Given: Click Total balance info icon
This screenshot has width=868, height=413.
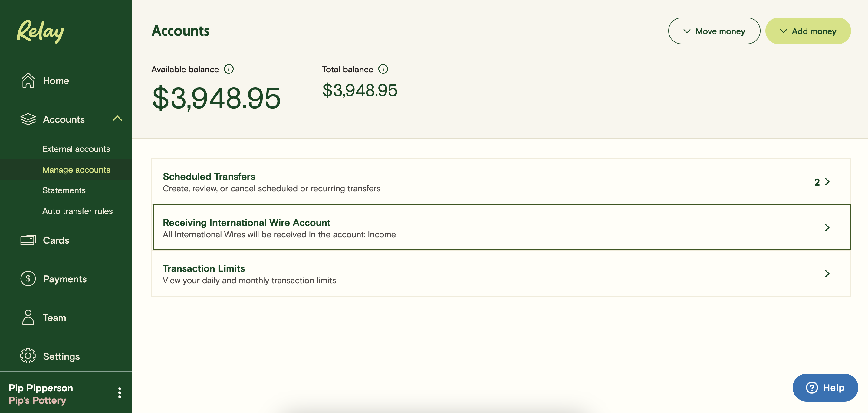Looking at the screenshot, I should tap(383, 69).
